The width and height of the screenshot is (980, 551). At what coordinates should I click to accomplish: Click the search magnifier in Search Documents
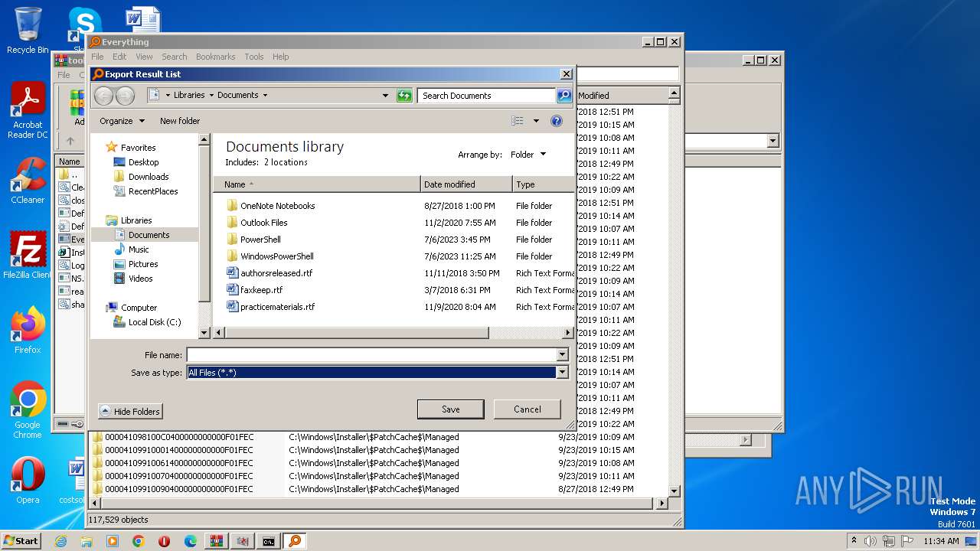click(564, 96)
